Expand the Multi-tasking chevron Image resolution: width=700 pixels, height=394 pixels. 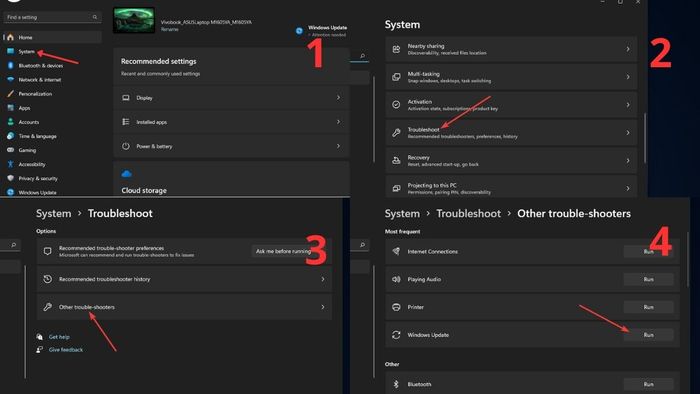pos(628,77)
